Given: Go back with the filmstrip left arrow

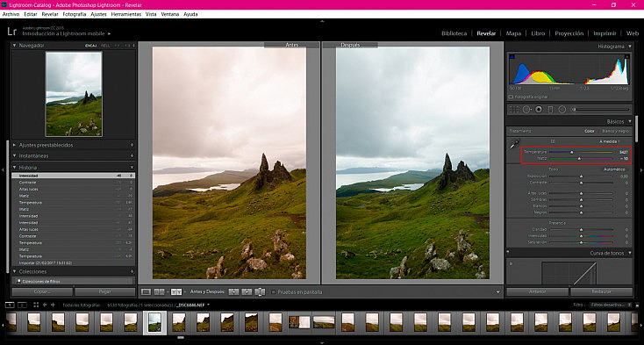Looking at the screenshot, I should (x=45, y=305).
